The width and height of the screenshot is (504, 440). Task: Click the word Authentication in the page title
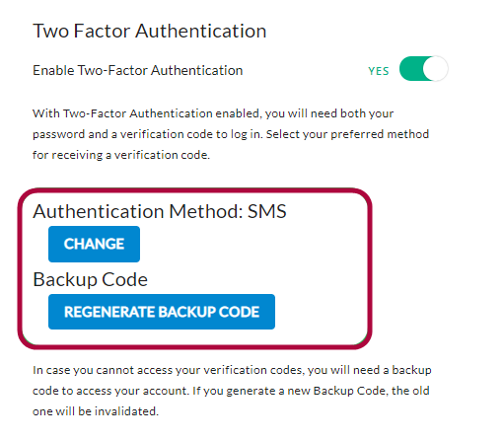click(201, 31)
